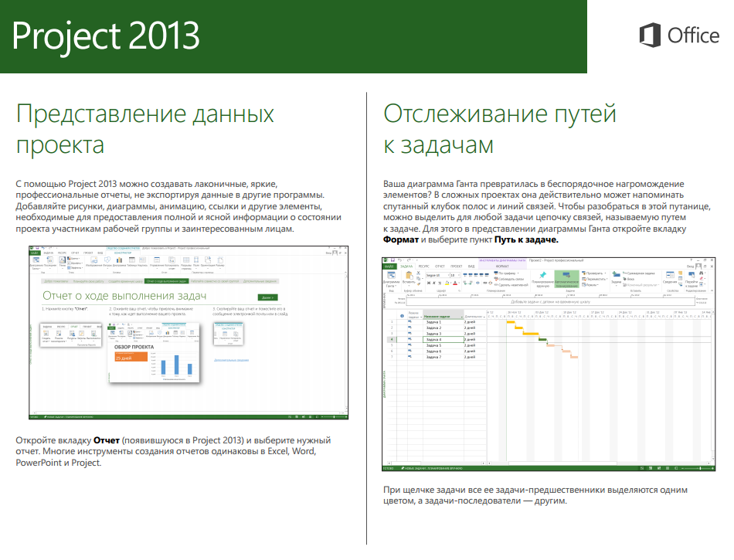Click the Копировать отчет icon in the report ribbon
This screenshot has width=734, height=560.
click(x=172, y=263)
